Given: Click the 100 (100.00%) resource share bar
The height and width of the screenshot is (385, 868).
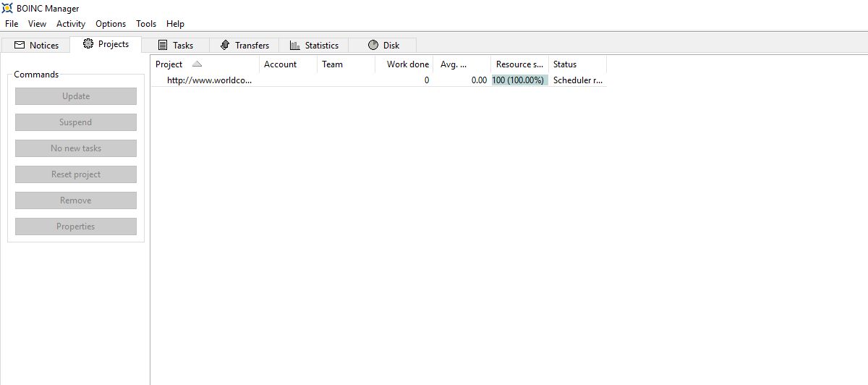Looking at the screenshot, I should pyautogui.click(x=520, y=80).
